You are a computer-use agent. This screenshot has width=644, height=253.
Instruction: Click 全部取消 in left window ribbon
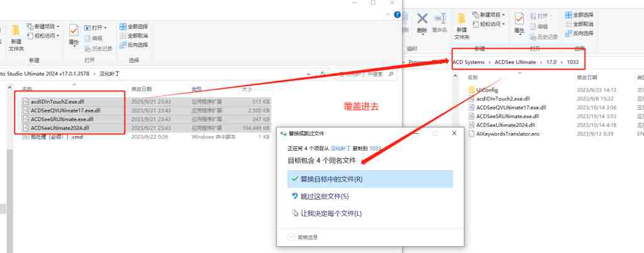click(x=134, y=36)
